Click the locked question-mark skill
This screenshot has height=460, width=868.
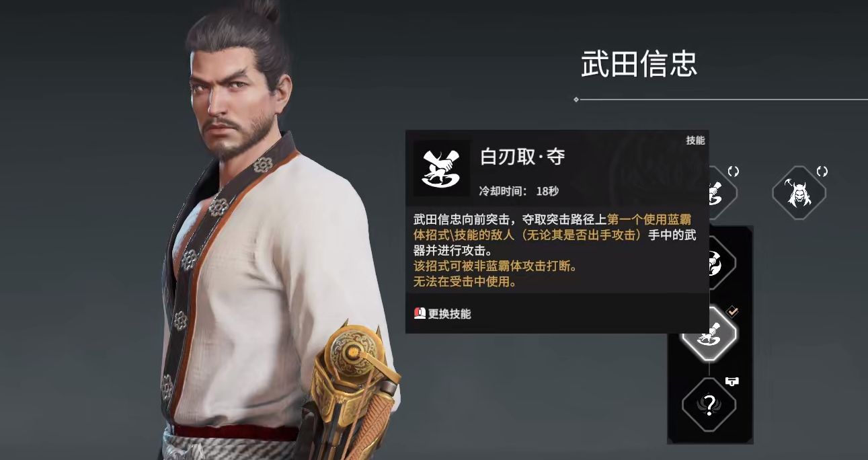[x=709, y=405]
